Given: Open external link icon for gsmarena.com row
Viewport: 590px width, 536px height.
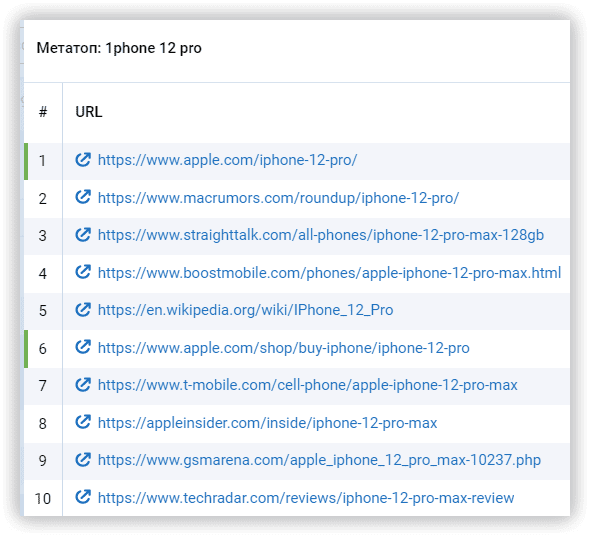Looking at the screenshot, I should coord(83,460).
